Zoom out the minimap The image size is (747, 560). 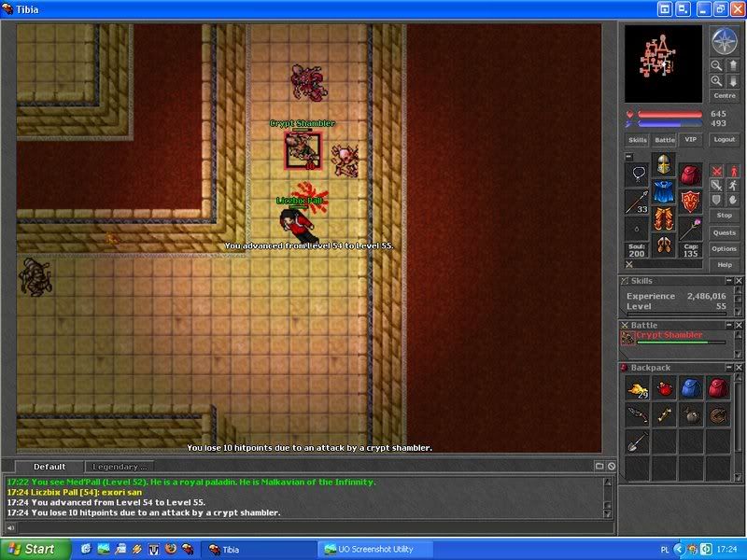click(x=716, y=65)
